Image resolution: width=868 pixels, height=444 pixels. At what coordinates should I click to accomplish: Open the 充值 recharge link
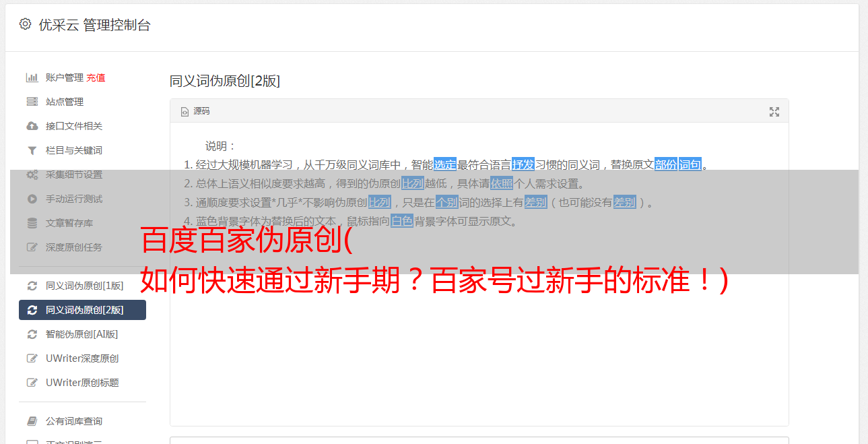click(x=96, y=77)
